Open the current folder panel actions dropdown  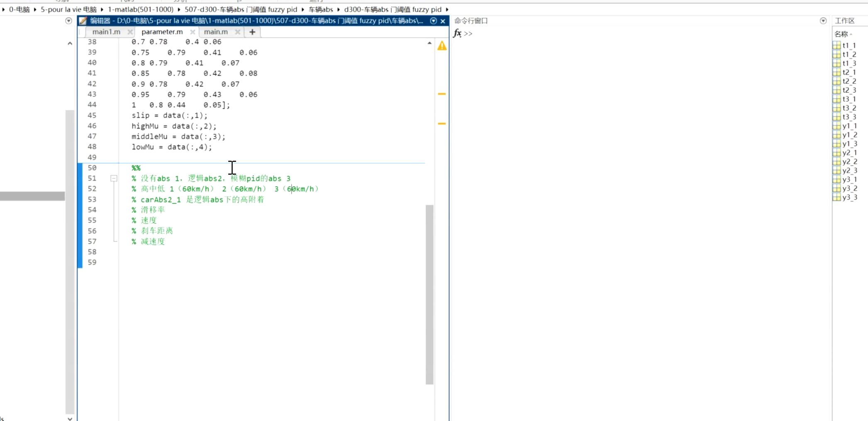point(69,21)
